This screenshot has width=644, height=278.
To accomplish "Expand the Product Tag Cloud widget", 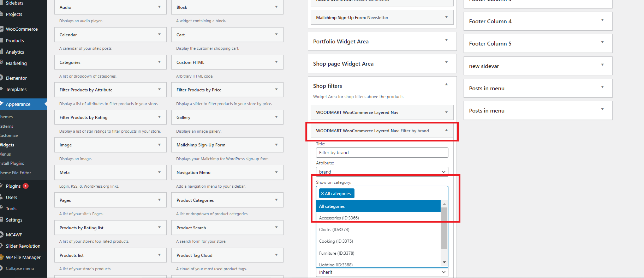I will coord(276,255).
